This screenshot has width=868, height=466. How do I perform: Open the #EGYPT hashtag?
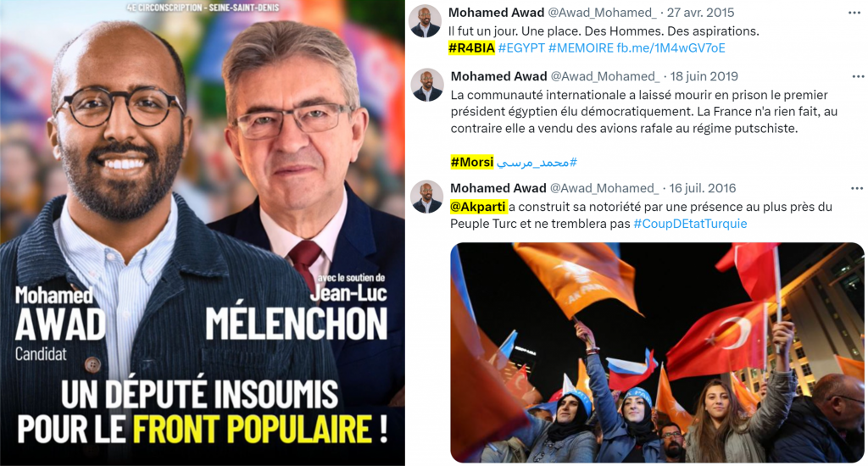coord(521,48)
